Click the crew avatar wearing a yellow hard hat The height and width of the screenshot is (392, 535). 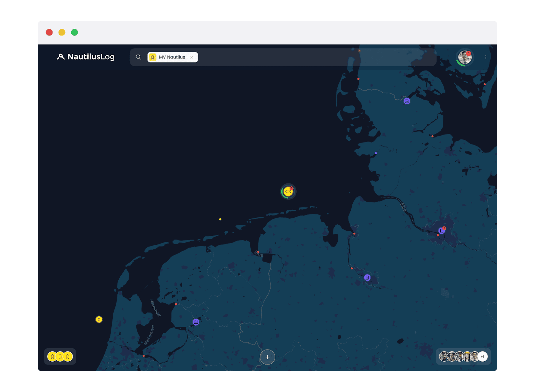(x=467, y=357)
